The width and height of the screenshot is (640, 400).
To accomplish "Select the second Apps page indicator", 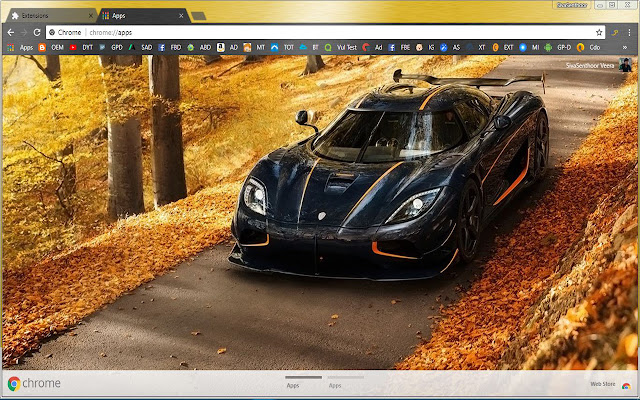I will (345, 382).
